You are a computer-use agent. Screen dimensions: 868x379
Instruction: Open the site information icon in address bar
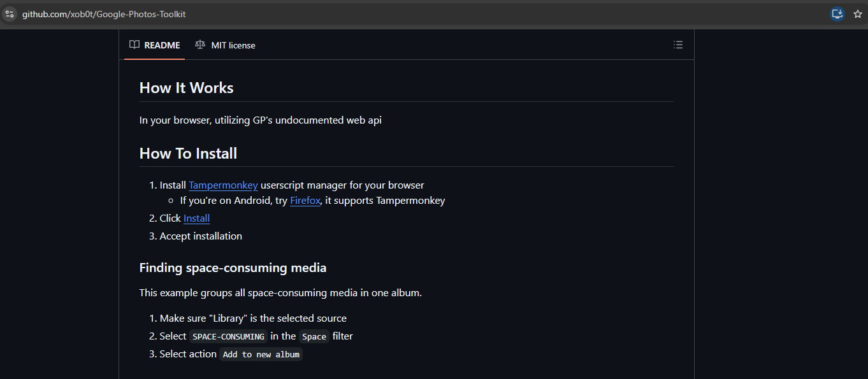[x=9, y=13]
